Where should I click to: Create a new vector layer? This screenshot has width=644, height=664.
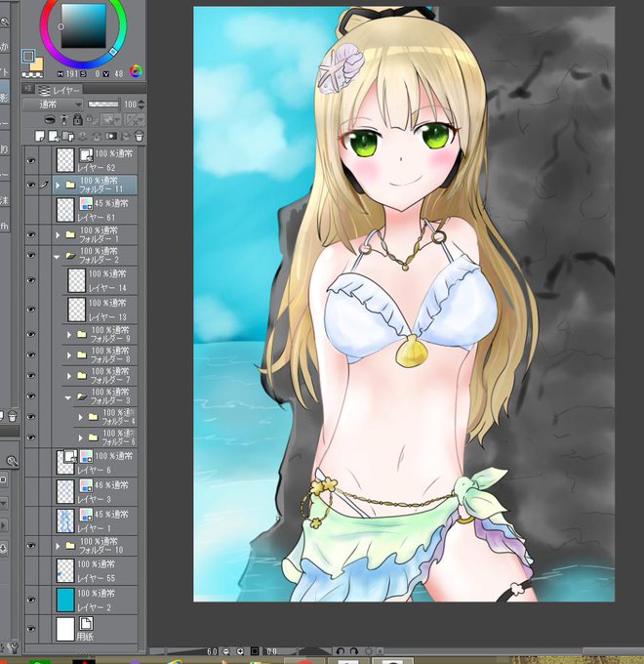[54, 136]
